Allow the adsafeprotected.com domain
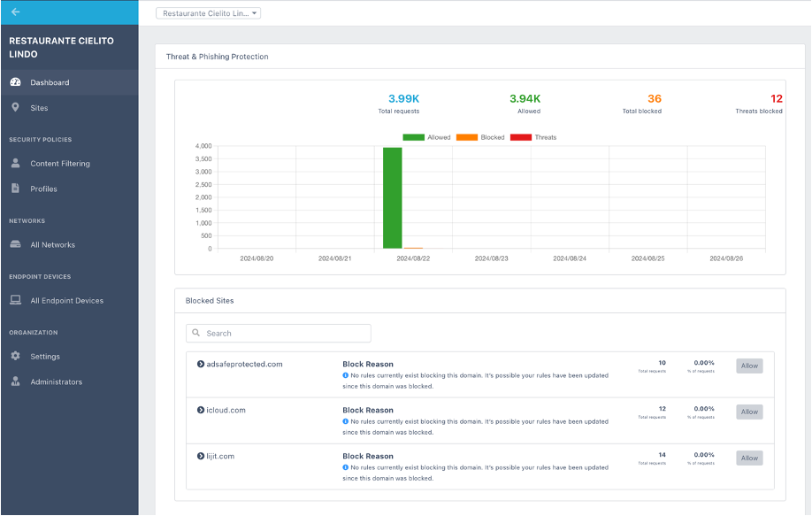This screenshot has width=812, height=516. tap(749, 366)
